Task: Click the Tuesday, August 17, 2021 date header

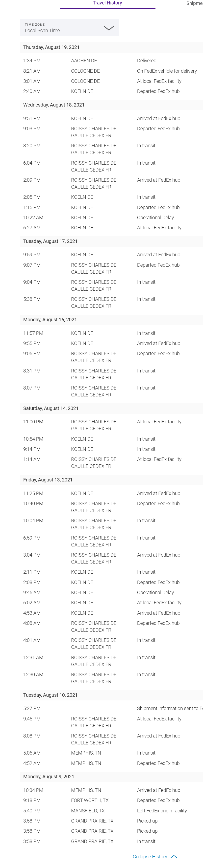Action: click(x=50, y=241)
